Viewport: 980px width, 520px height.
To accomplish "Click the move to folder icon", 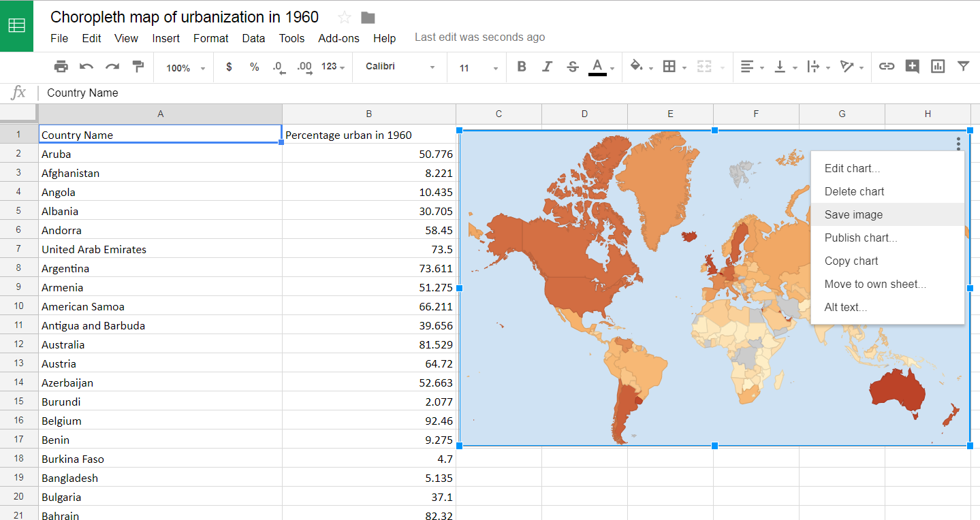I will coord(368,18).
